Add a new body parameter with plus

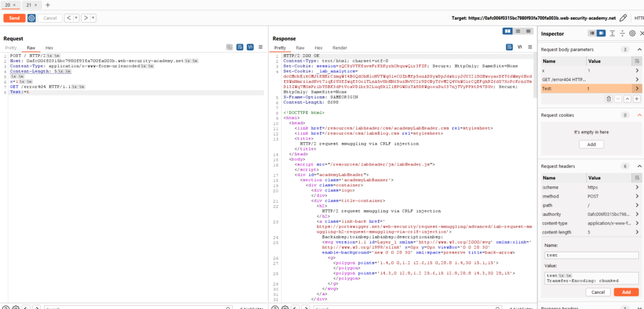click(636, 99)
